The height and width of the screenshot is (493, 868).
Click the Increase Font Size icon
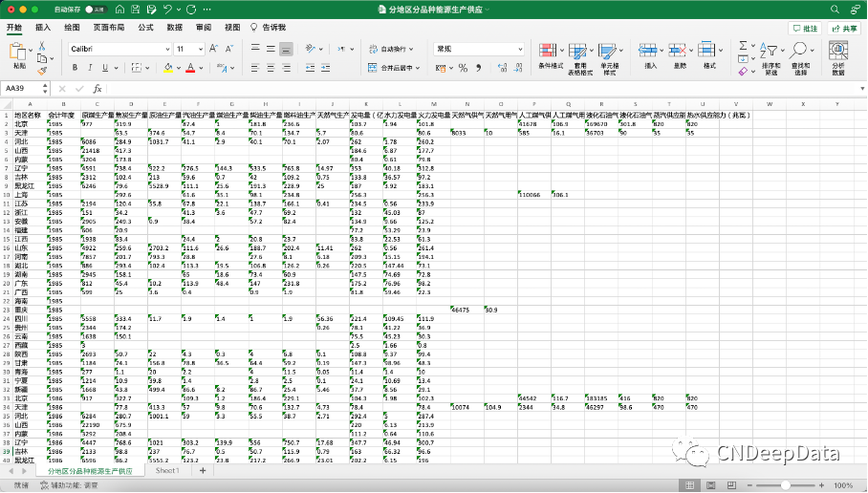coord(214,49)
